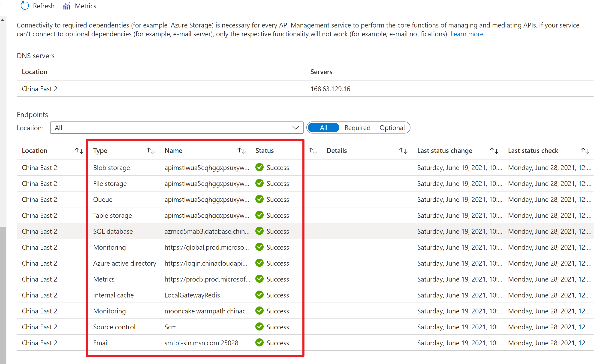Open the Metrics chart icon
This screenshot has height=364, width=597.
[67, 6]
